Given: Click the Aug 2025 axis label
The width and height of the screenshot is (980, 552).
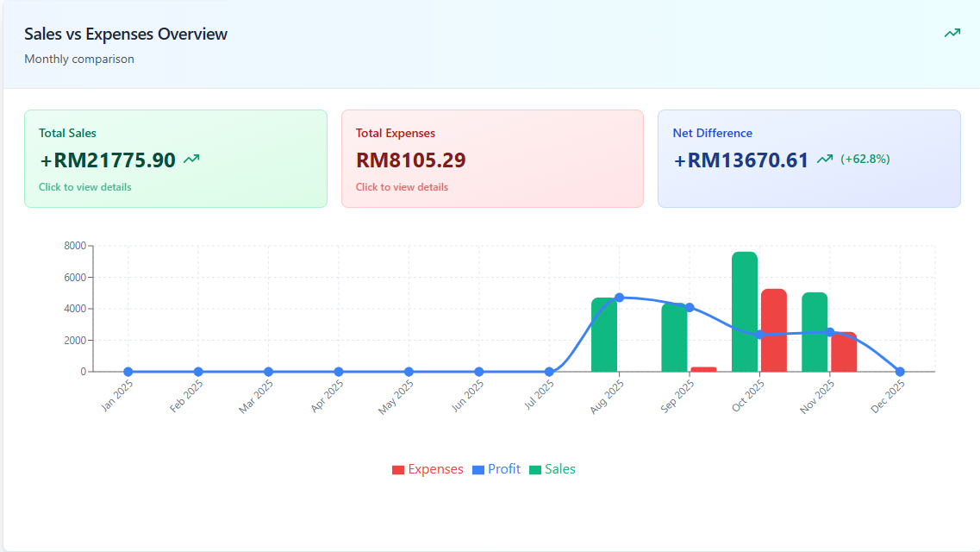Looking at the screenshot, I should 605,393.
